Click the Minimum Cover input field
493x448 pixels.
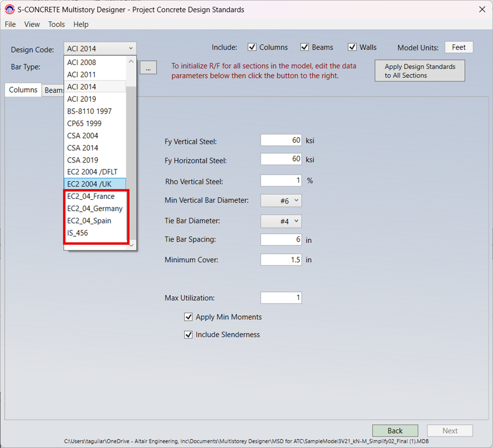click(281, 259)
